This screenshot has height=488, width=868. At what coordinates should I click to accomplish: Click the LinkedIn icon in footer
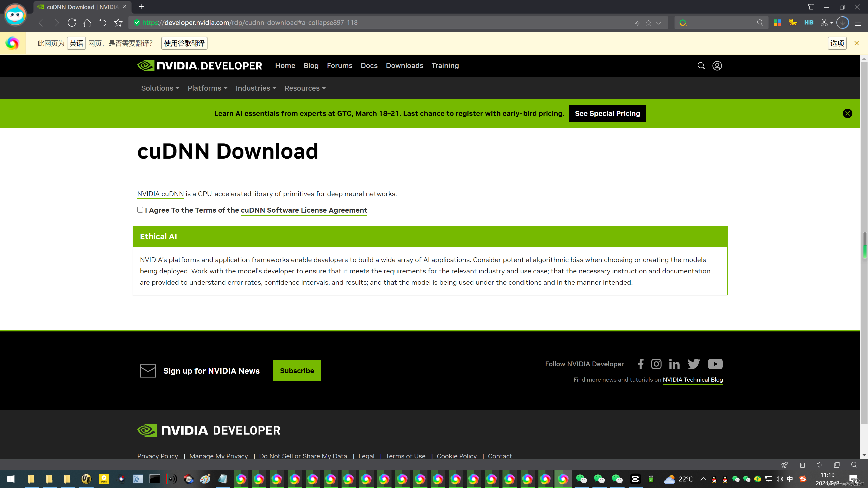674,364
